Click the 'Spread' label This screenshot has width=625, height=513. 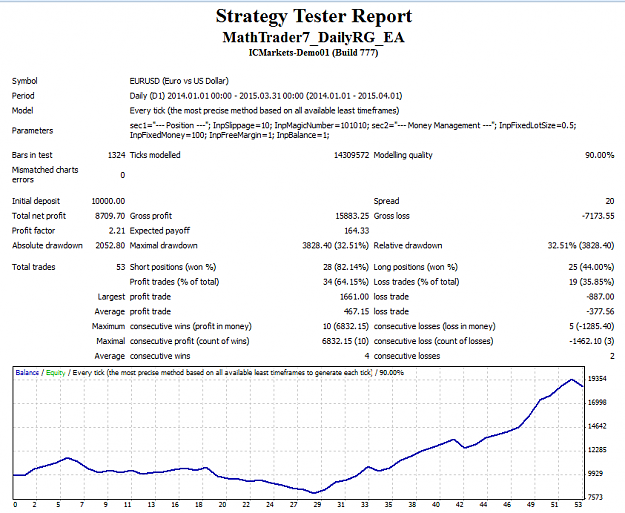386,201
